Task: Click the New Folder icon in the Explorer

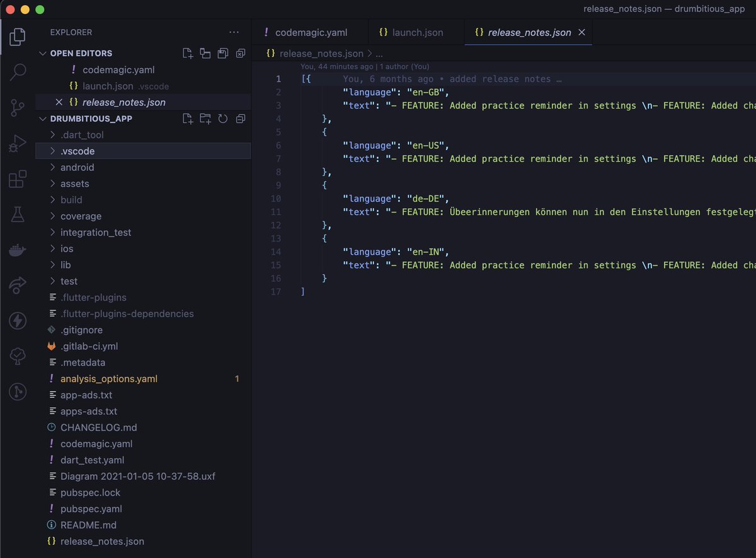Action: (x=205, y=119)
